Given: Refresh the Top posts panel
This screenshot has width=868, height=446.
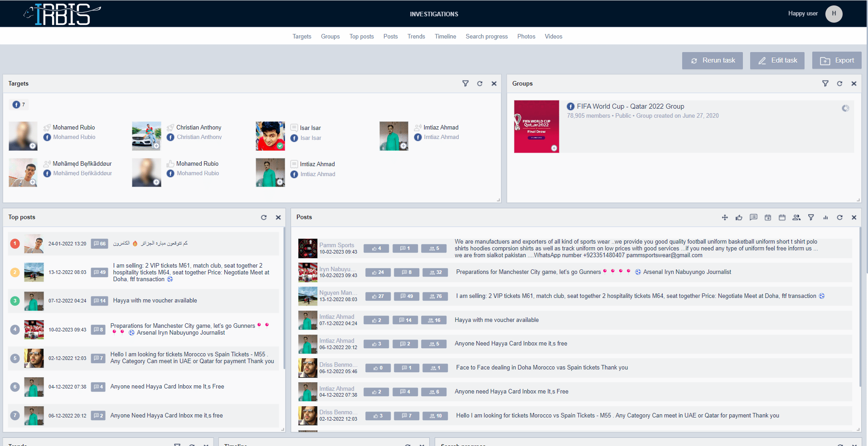Looking at the screenshot, I should pyautogui.click(x=264, y=217).
